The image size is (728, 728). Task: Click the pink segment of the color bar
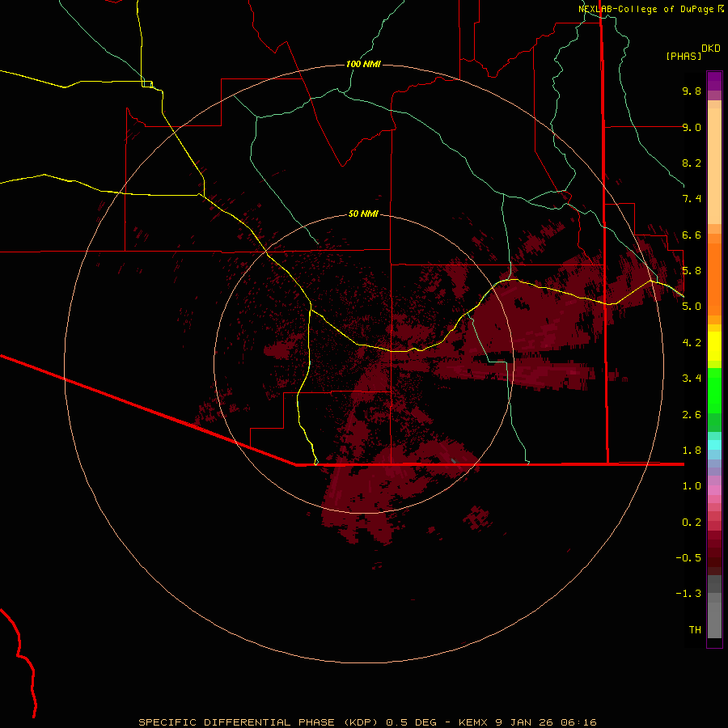click(714, 490)
